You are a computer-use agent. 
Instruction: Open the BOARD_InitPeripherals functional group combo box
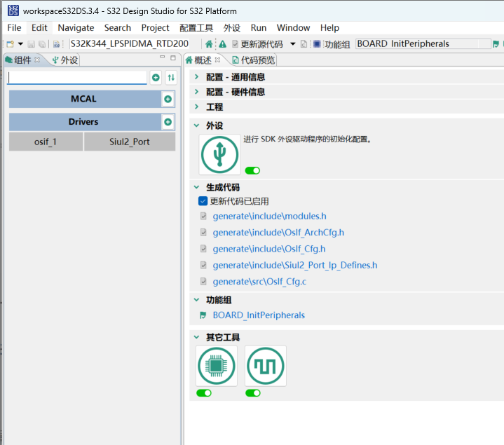(423, 43)
